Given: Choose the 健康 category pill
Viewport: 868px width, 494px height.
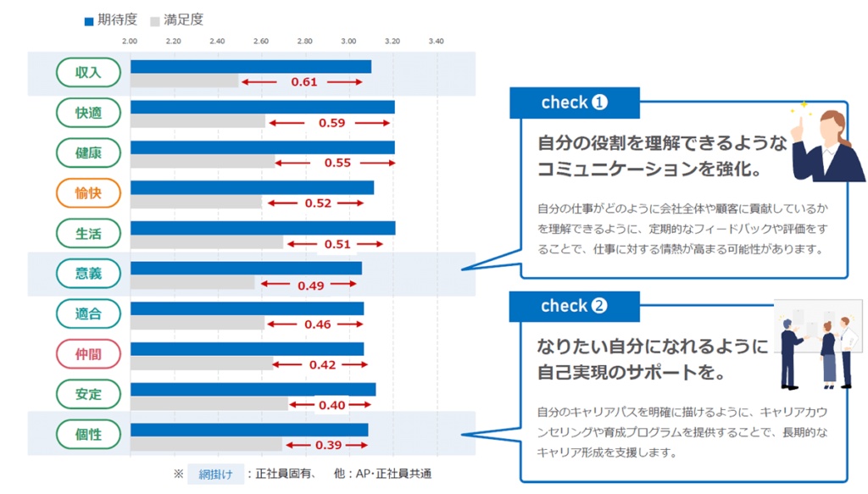Looking at the screenshot, I should 88,153.
